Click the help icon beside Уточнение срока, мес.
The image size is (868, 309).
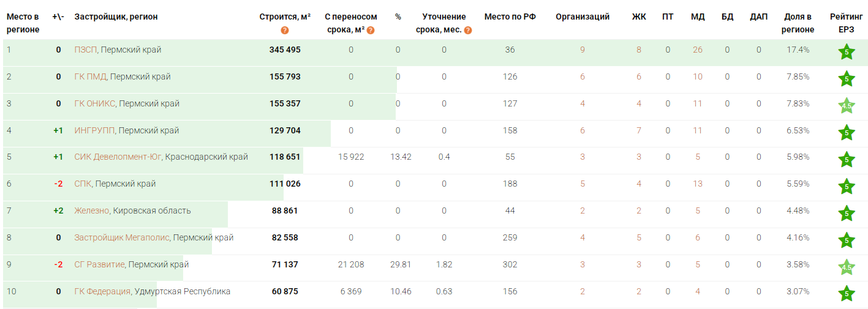pos(468,30)
